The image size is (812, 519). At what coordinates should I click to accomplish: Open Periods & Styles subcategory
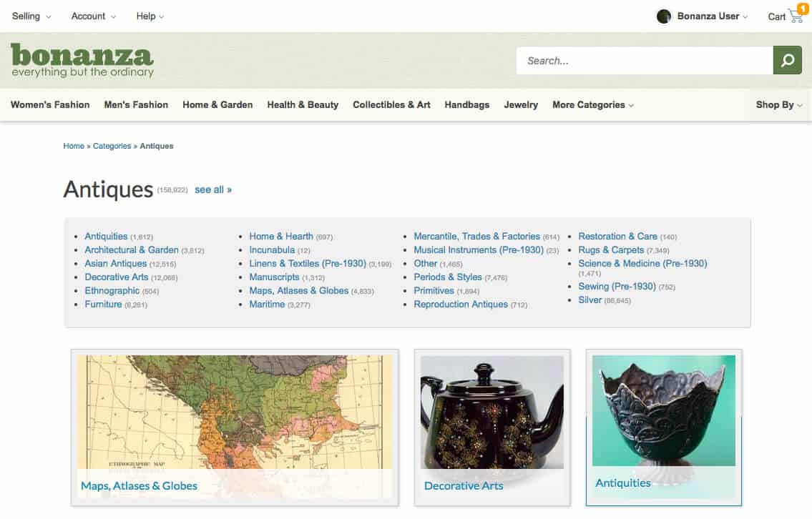pyautogui.click(x=448, y=277)
